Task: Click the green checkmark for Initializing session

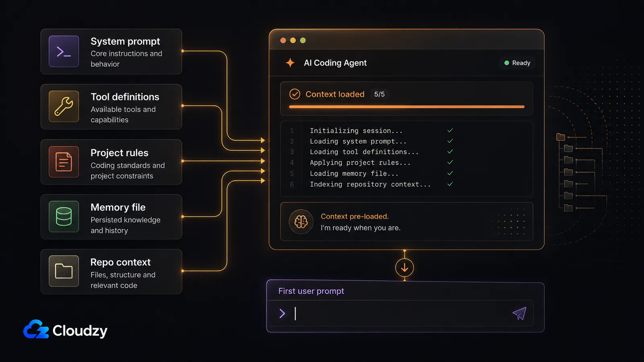Action: click(450, 130)
